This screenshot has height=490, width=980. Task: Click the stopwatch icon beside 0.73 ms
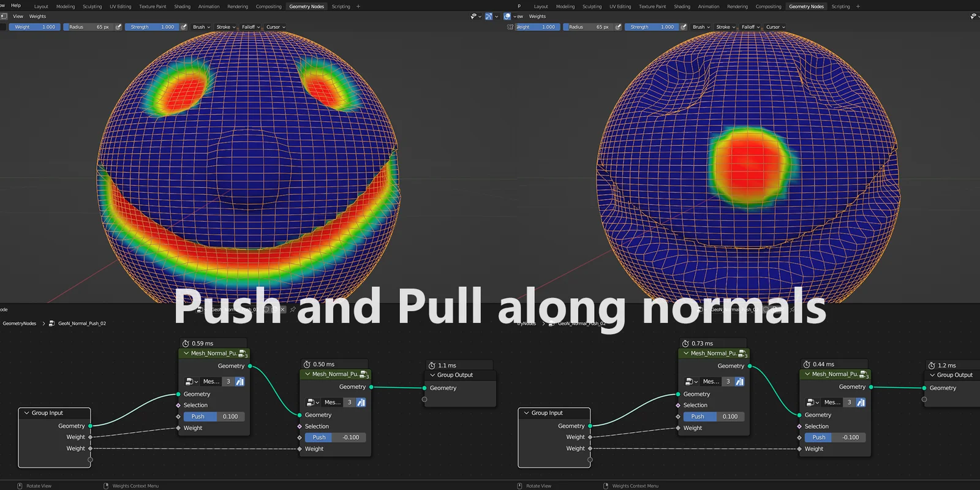pos(685,344)
